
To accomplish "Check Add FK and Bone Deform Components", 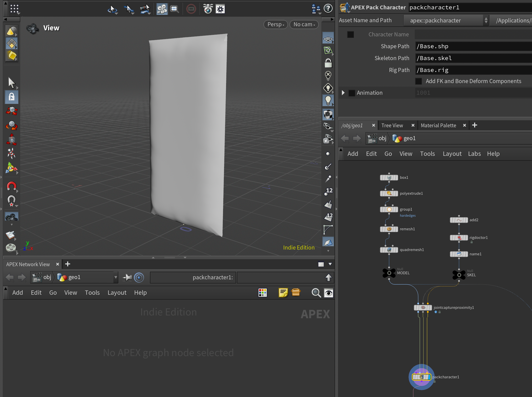I will pos(419,81).
